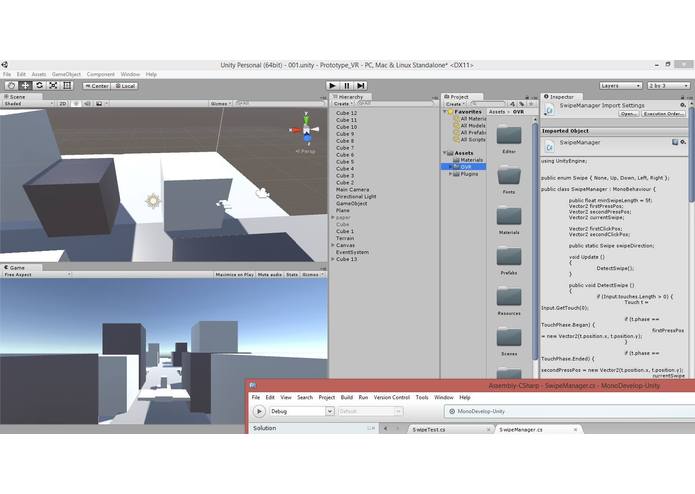Open the Component menu
The height and width of the screenshot is (494, 695).
(101, 74)
